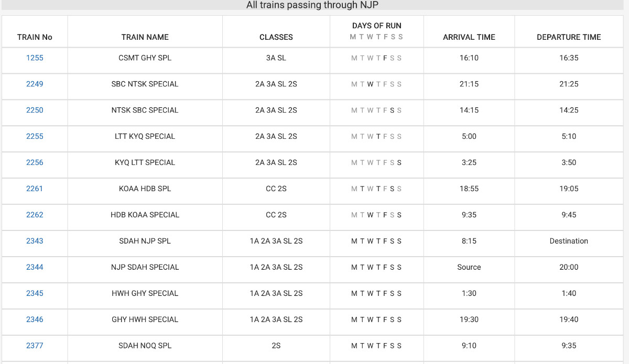629x364 pixels.
Task: Open train number 2249 link
Action: [x=35, y=84]
